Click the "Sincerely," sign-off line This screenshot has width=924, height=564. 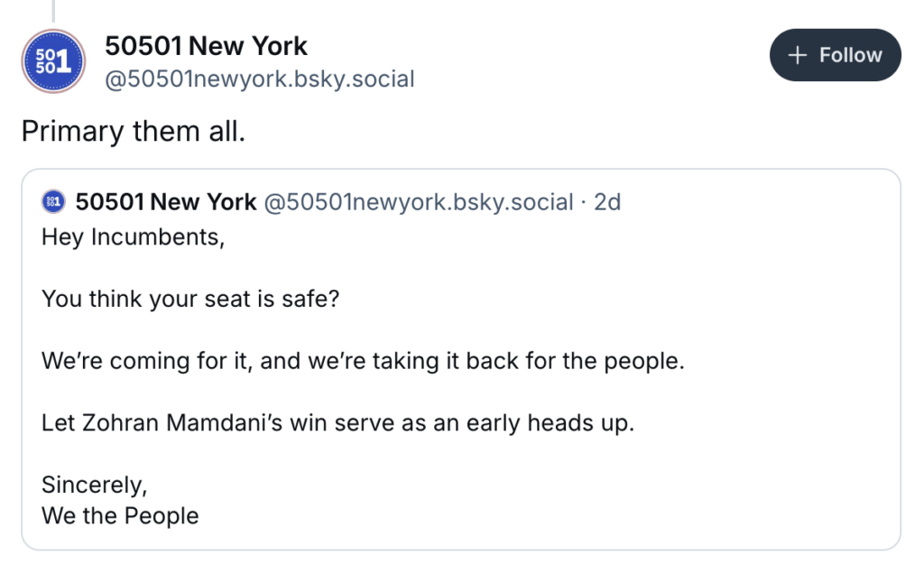(94, 485)
